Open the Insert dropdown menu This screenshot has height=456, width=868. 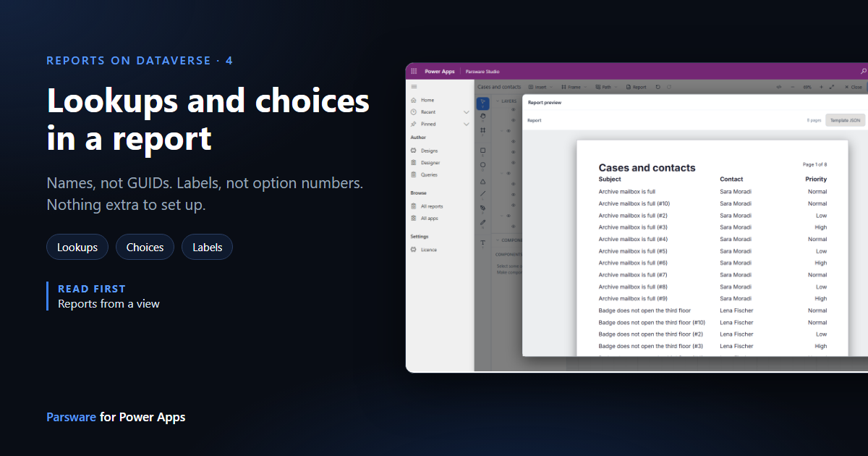point(540,87)
